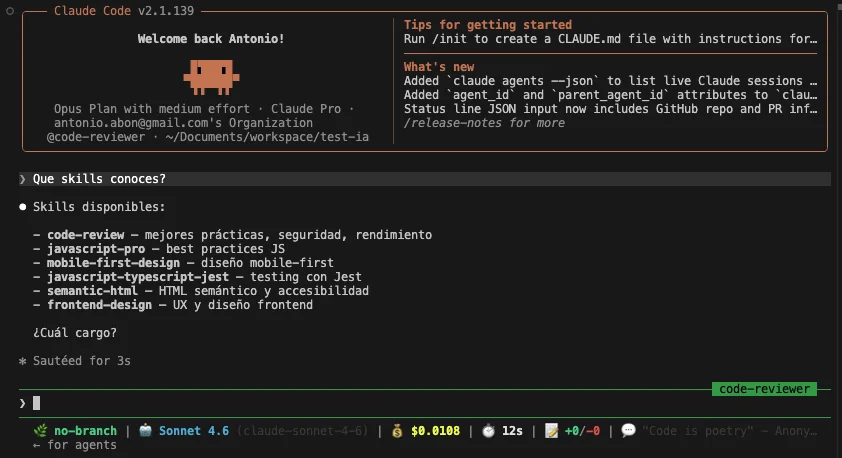Click the robot icon before Sonnet 4.6

tap(145, 430)
